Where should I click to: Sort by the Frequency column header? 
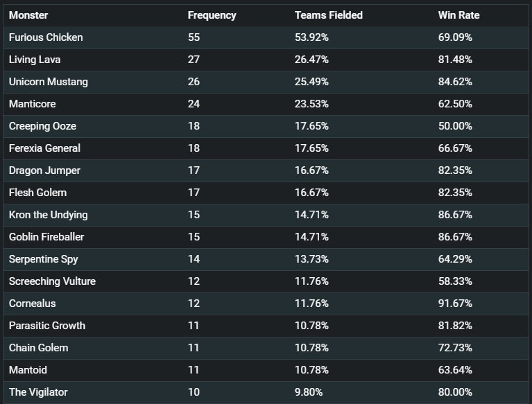[x=212, y=15]
